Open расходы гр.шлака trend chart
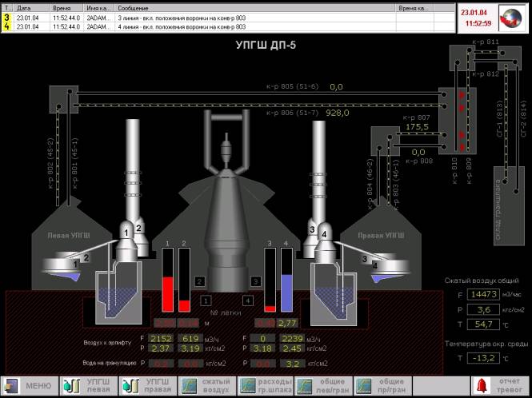532x398 pixels. [x=265, y=386]
